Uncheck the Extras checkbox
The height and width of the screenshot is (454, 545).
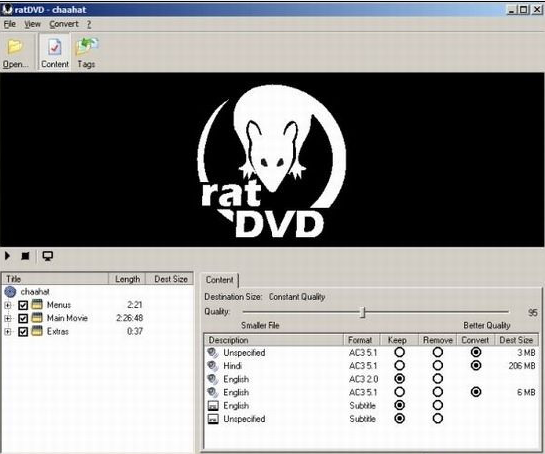(x=23, y=332)
